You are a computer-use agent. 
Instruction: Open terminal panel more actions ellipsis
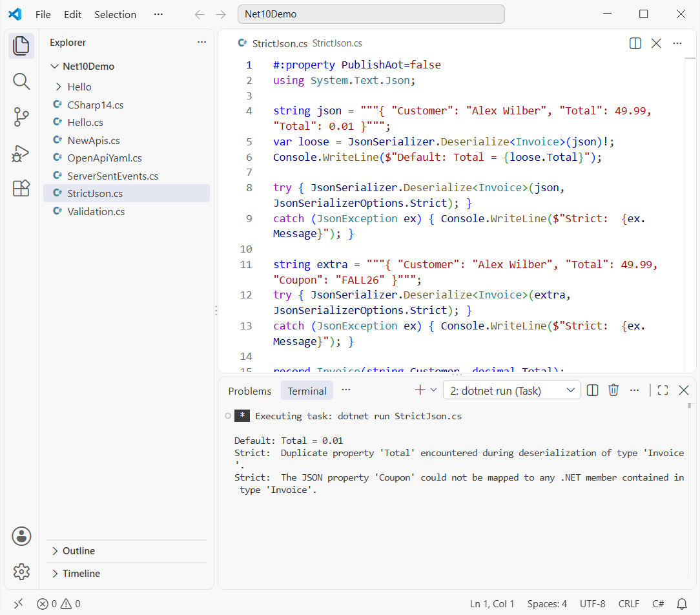point(634,390)
